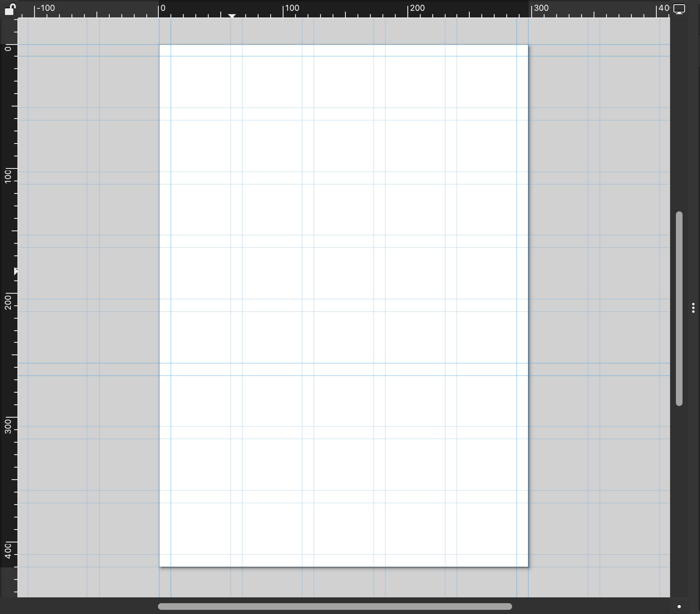Click the center of the white page

pyautogui.click(x=344, y=306)
